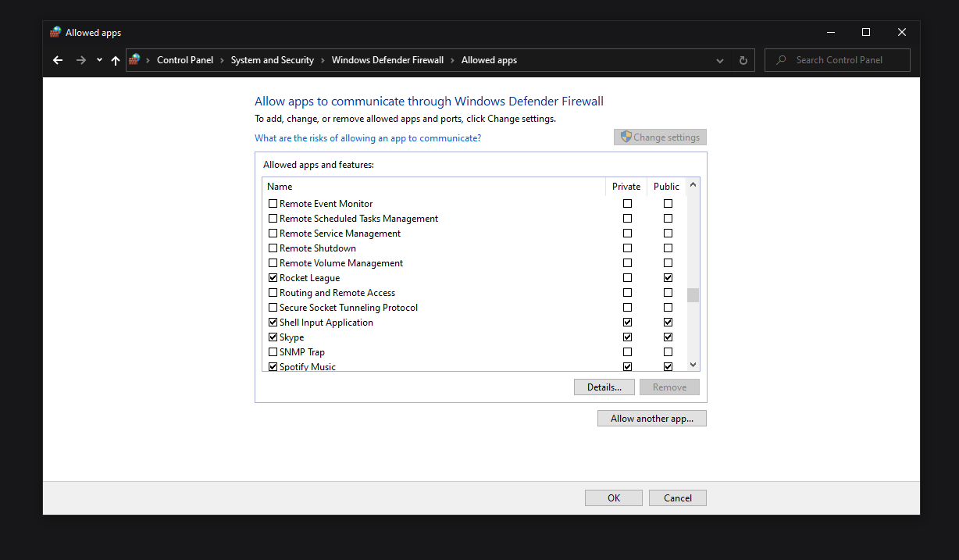Toggle SNMP Trap Private checkbox

628,352
